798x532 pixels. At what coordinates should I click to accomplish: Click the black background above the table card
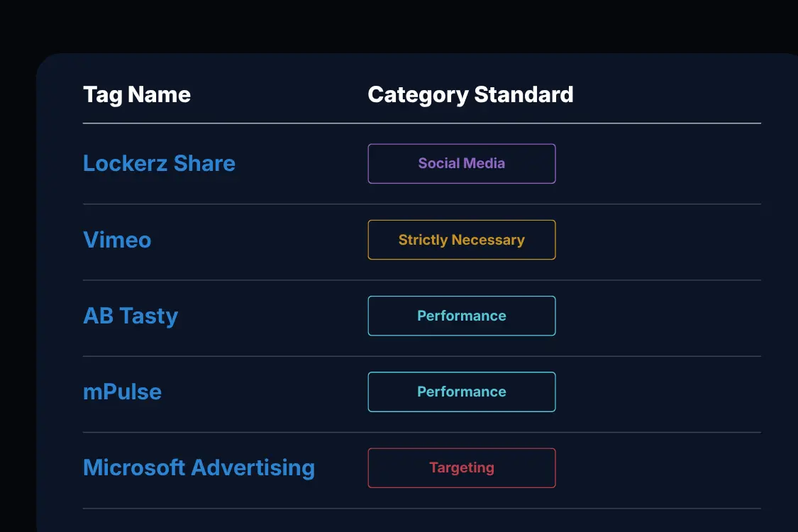tap(399, 26)
